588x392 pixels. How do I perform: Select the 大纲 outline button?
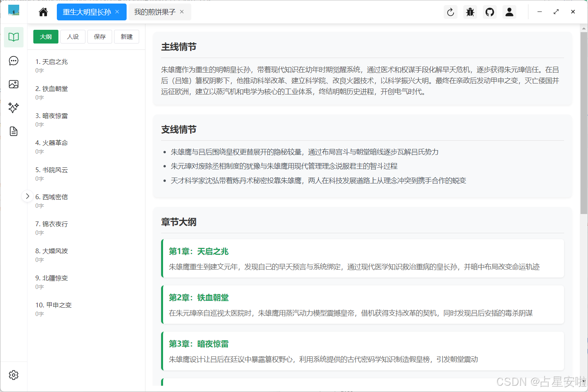pos(46,36)
